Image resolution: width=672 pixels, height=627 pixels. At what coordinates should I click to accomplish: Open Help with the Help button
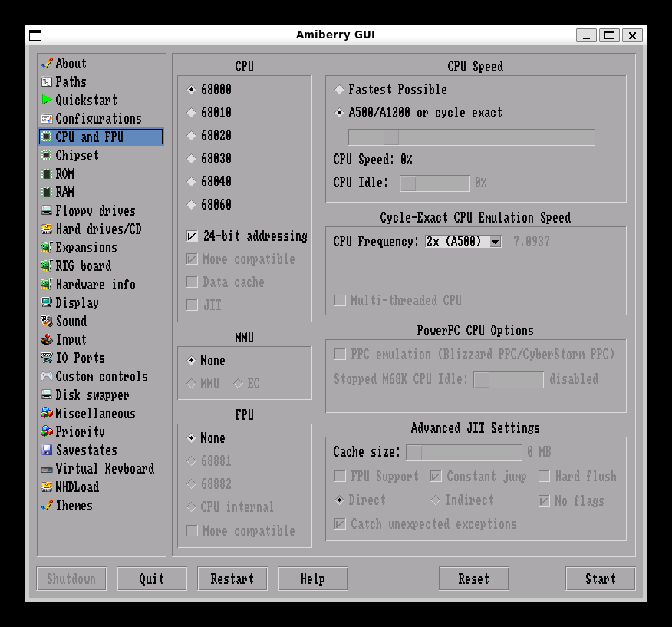click(313, 579)
